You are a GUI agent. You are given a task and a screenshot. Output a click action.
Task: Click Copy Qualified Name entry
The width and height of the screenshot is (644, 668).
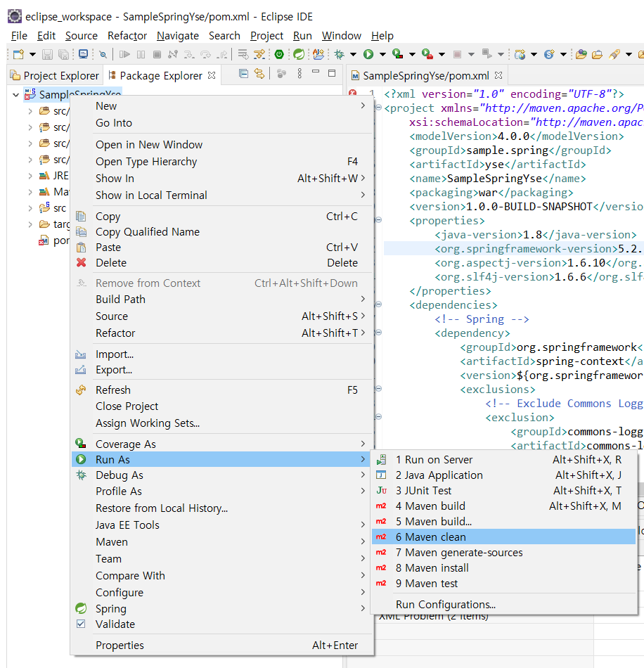(223, 232)
